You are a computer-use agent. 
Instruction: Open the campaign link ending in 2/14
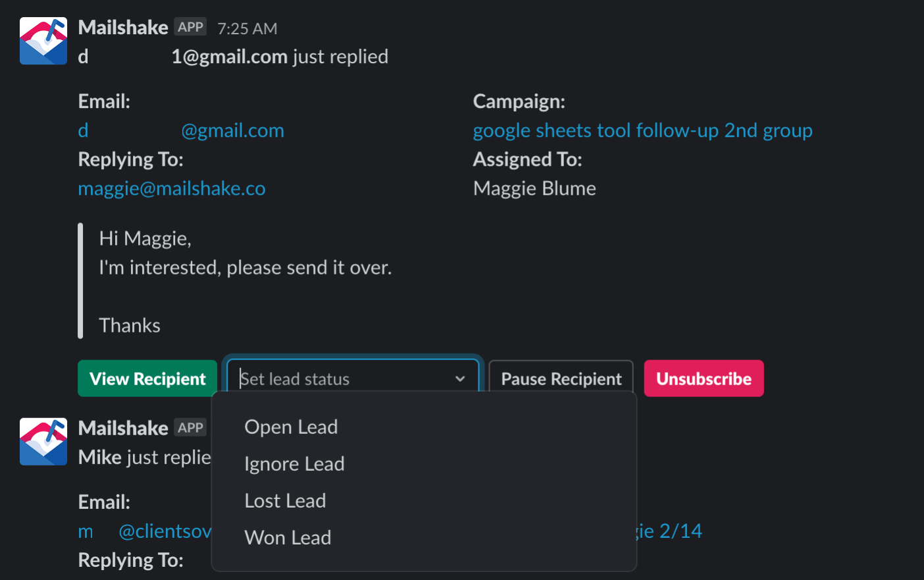click(671, 531)
